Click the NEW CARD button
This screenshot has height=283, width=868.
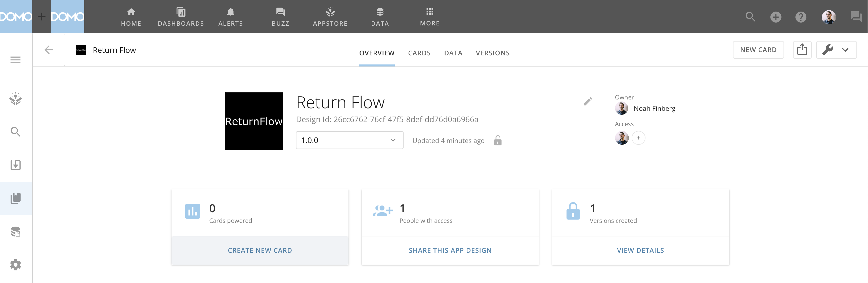758,50
